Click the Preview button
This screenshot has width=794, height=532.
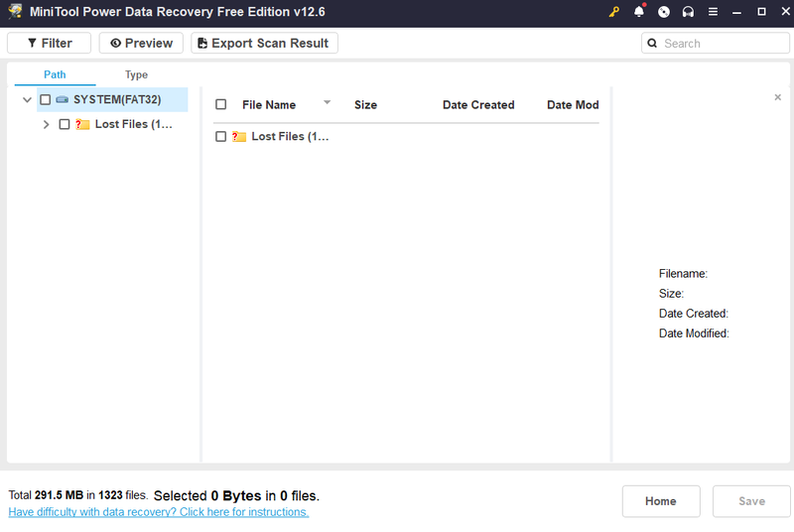pyautogui.click(x=141, y=43)
